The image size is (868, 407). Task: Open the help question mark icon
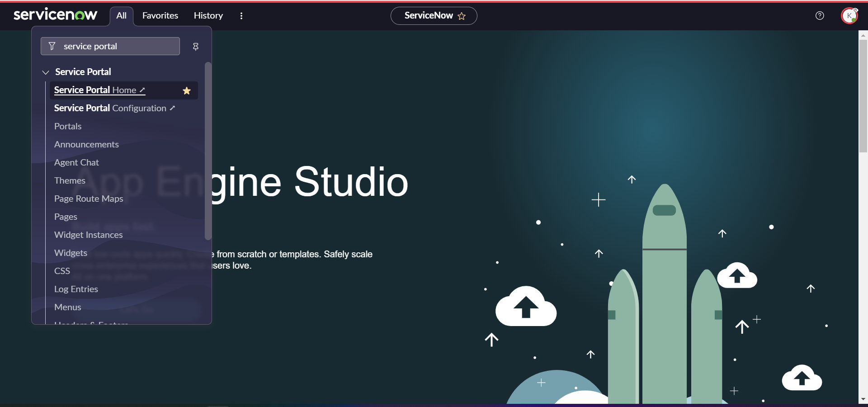820,16
